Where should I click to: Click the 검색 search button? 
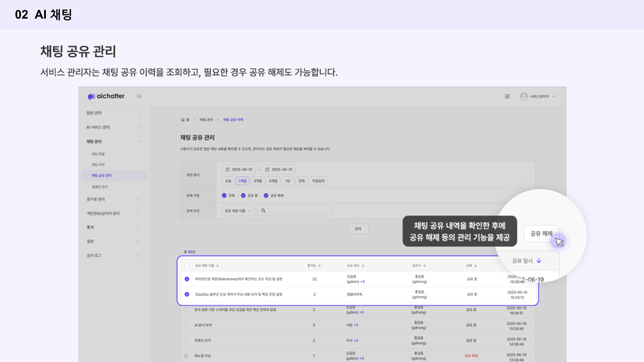pyautogui.click(x=358, y=229)
